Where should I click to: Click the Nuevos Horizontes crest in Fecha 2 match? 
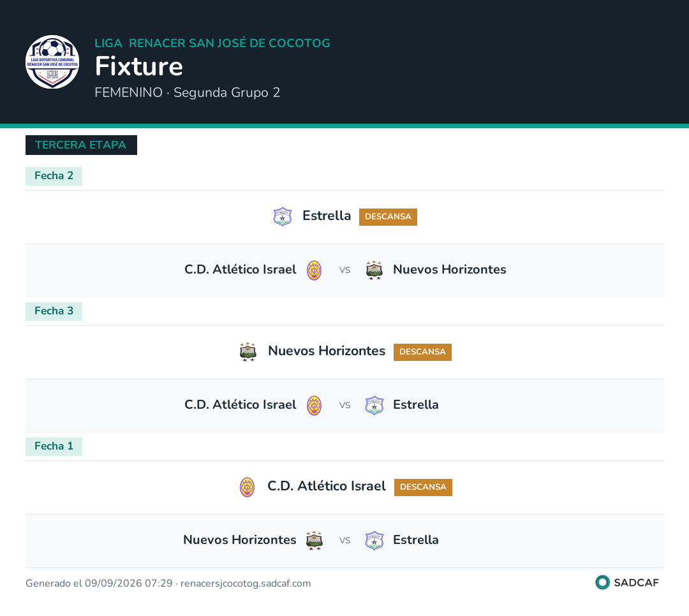point(374,270)
